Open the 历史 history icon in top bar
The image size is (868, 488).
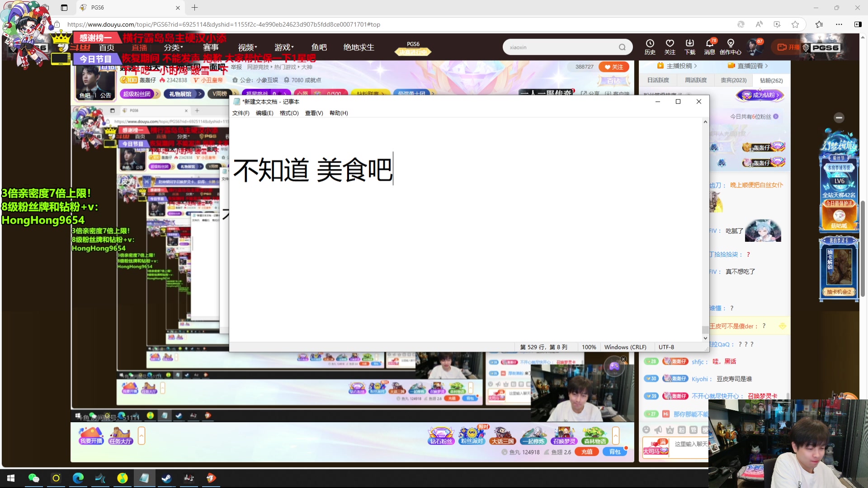650,47
